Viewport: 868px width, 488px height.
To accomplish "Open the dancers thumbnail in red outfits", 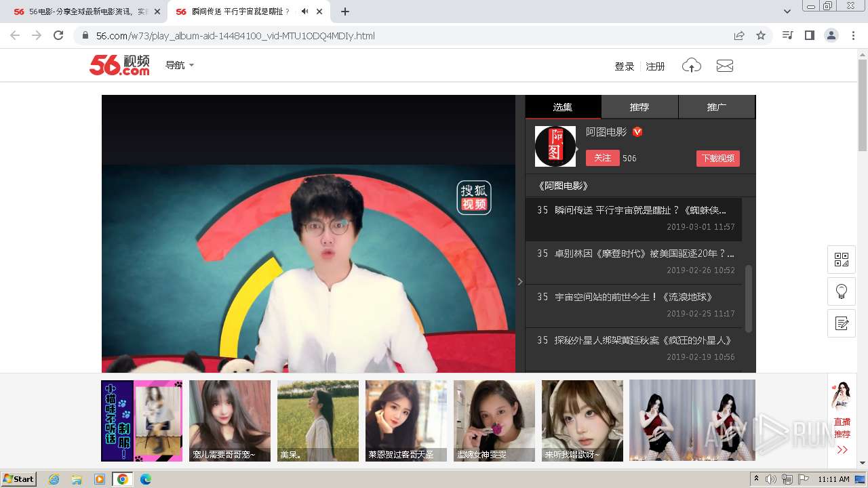I will [692, 420].
